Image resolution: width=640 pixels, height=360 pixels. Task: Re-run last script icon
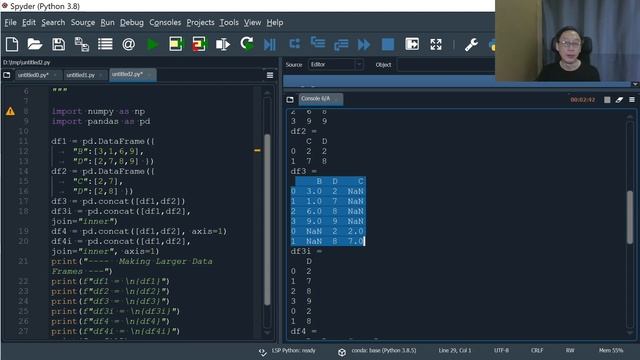click(247, 43)
